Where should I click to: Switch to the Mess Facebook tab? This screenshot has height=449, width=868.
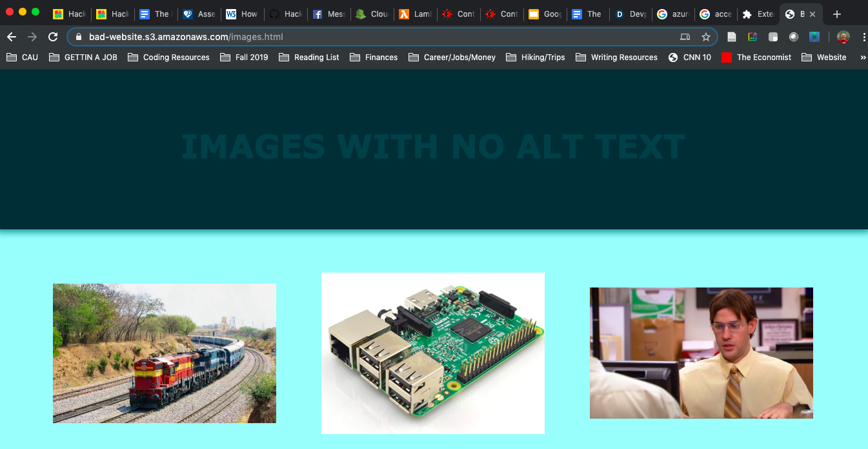[x=328, y=14]
